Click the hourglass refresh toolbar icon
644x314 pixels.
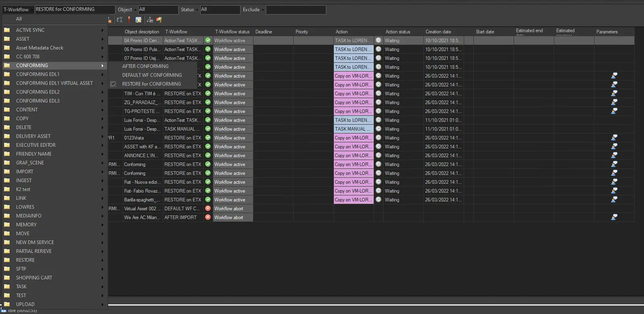click(x=119, y=20)
